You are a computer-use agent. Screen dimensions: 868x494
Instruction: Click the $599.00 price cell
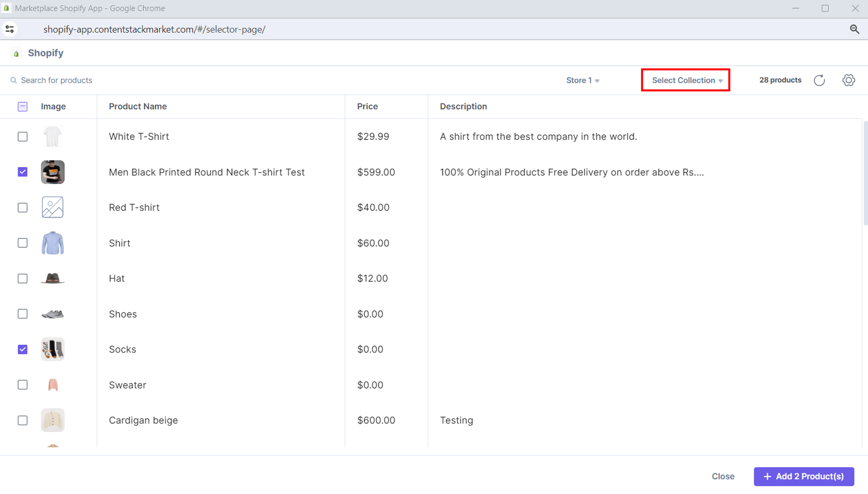[376, 172]
